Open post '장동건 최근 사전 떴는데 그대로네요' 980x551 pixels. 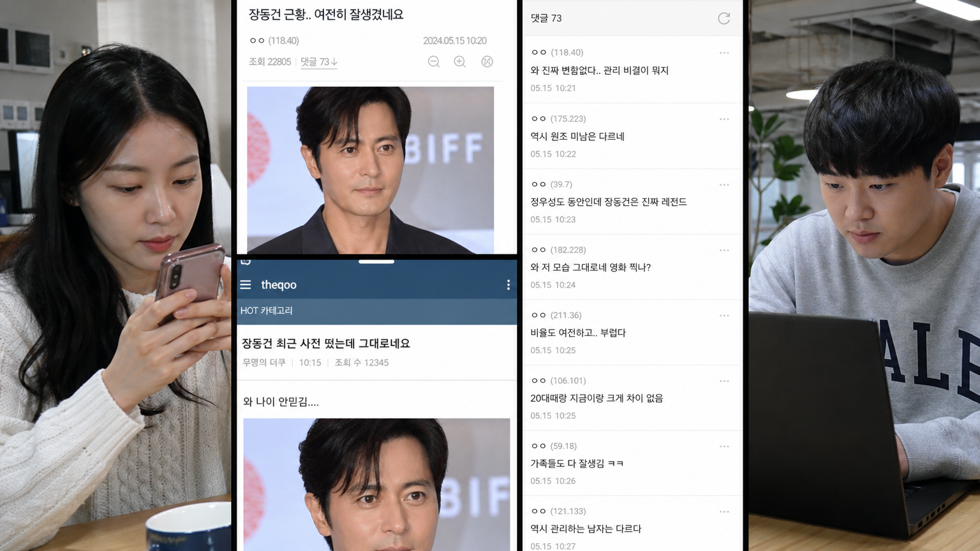[x=326, y=343]
